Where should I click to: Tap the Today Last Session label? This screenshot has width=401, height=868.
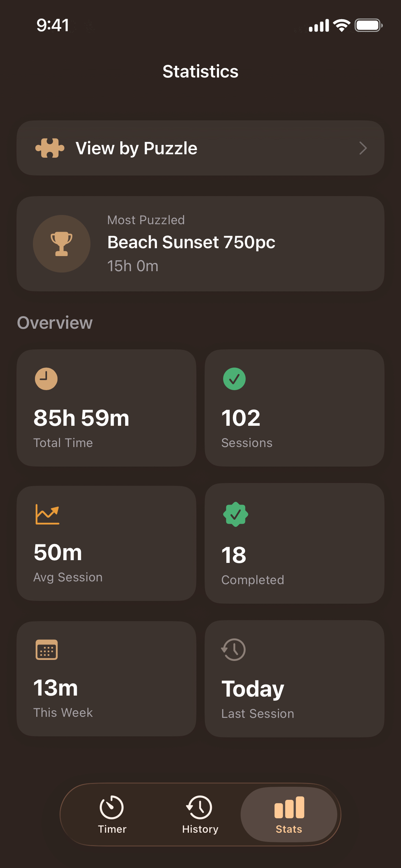[x=253, y=689]
